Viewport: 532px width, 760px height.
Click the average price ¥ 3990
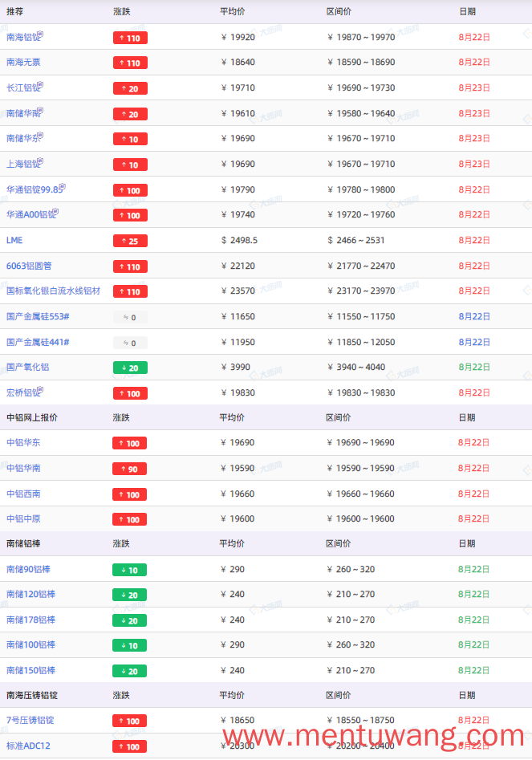(x=235, y=367)
